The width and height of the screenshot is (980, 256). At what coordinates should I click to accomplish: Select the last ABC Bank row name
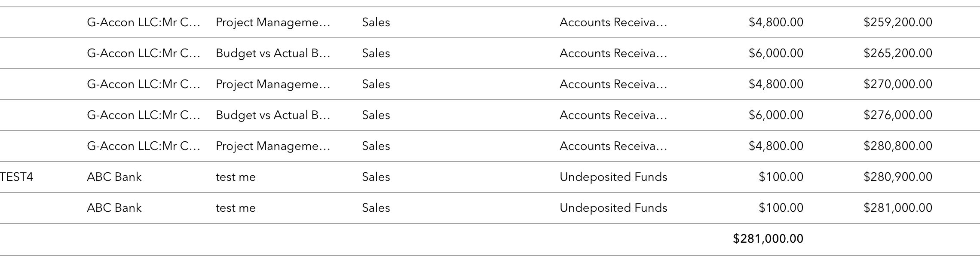(x=114, y=208)
